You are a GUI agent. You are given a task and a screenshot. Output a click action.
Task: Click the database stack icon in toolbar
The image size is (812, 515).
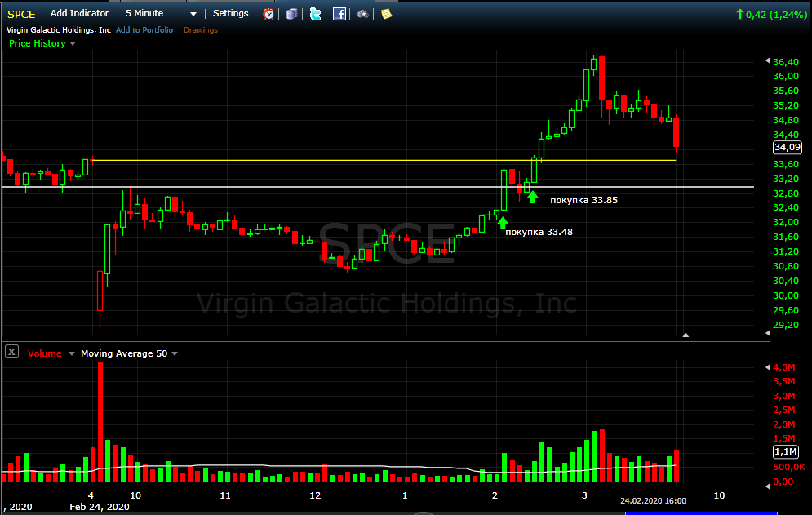[292, 14]
